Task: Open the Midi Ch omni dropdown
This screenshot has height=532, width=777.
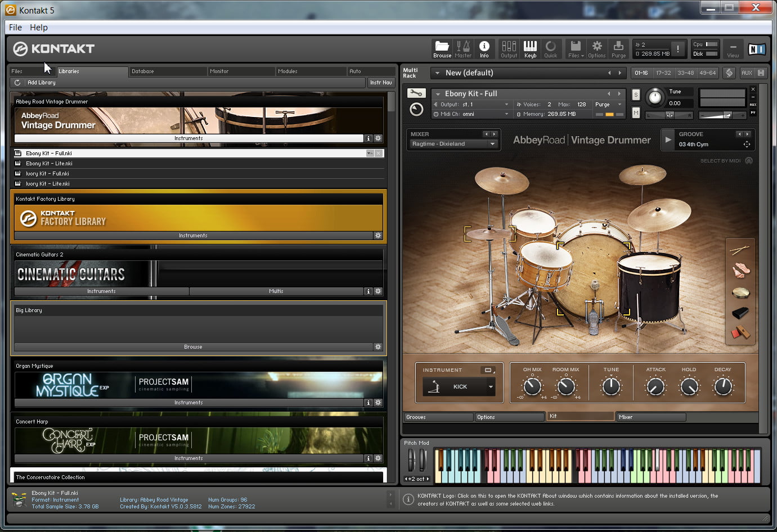Action: pyautogui.click(x=471, y=114)
